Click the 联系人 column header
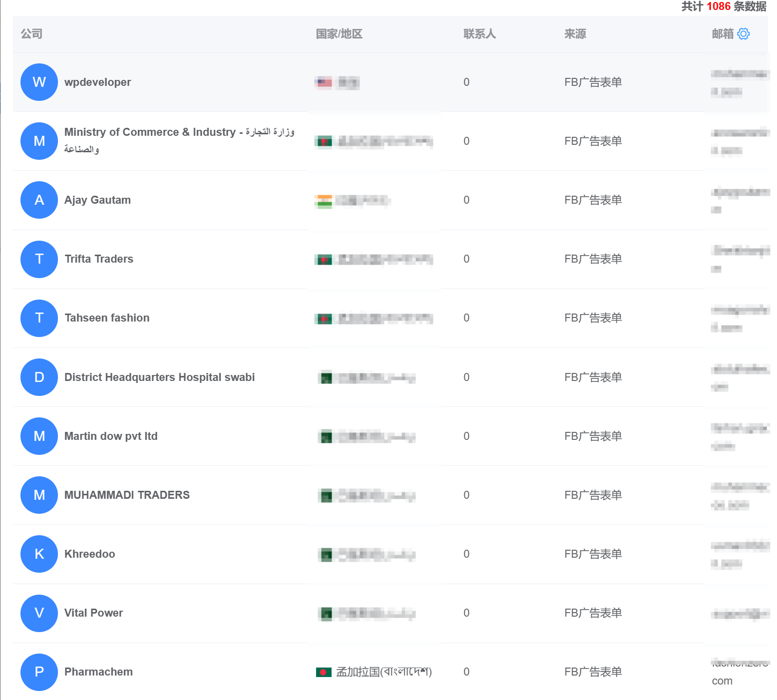The width and height of the screenshot is (777, 700). (x=479, y=34)
